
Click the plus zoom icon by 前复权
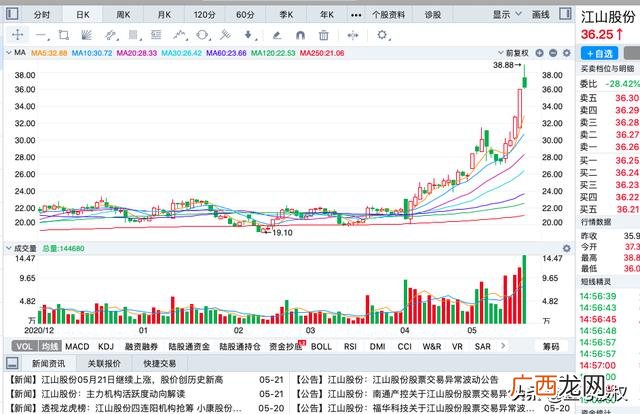click(x=540, y=53)
